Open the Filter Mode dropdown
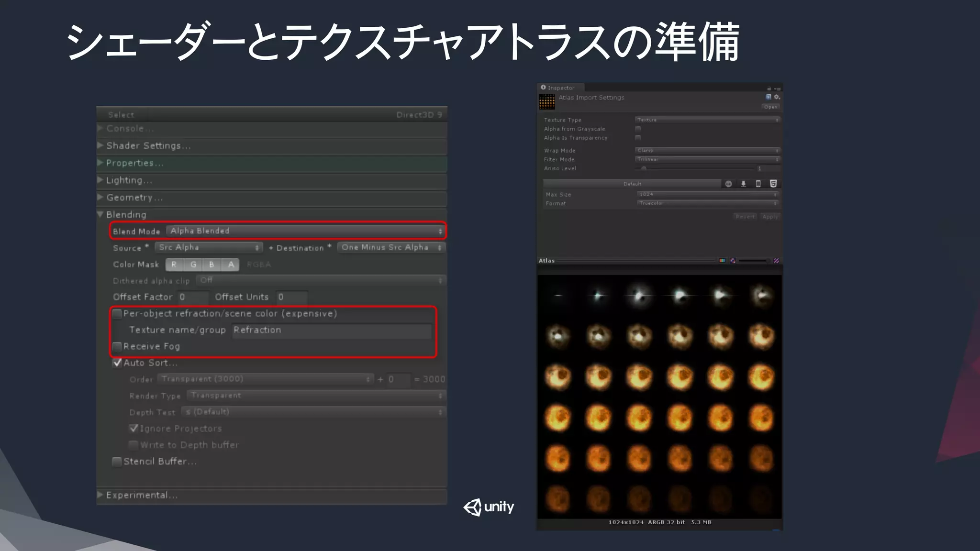 tap(708, 159)
